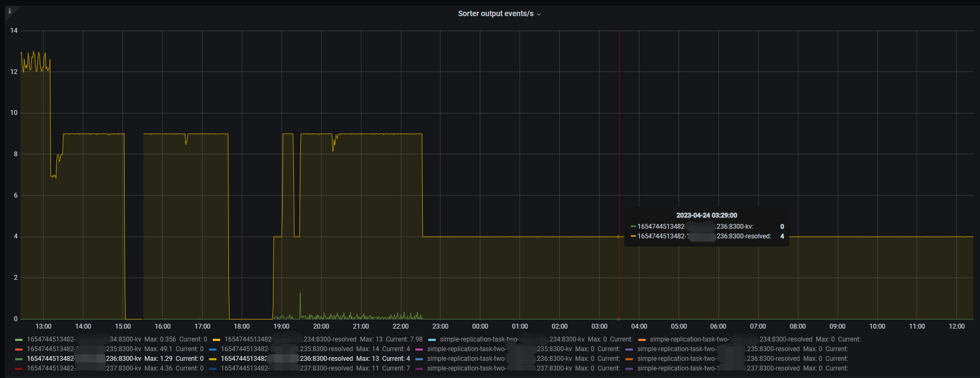Click the yellow 234:8300-resolved legend color icon
This screenshot has height=378, width=980.
click(217, 340)
